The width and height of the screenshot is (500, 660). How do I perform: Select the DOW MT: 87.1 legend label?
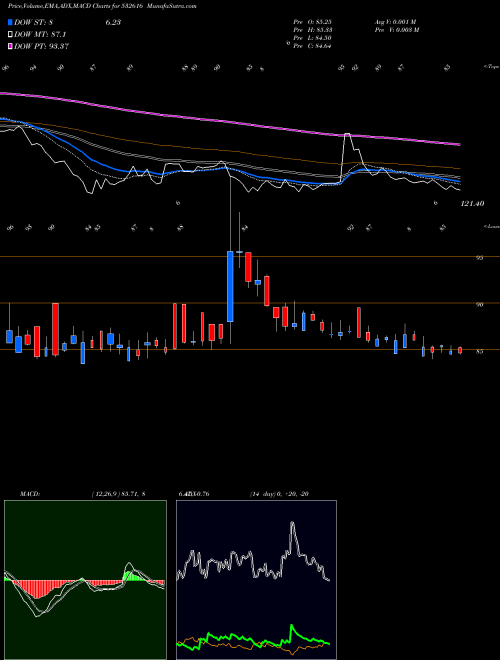point(40,35)
